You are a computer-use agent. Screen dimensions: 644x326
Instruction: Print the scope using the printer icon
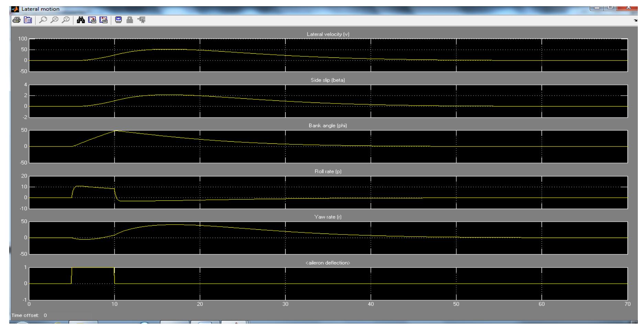click(16, 20)
